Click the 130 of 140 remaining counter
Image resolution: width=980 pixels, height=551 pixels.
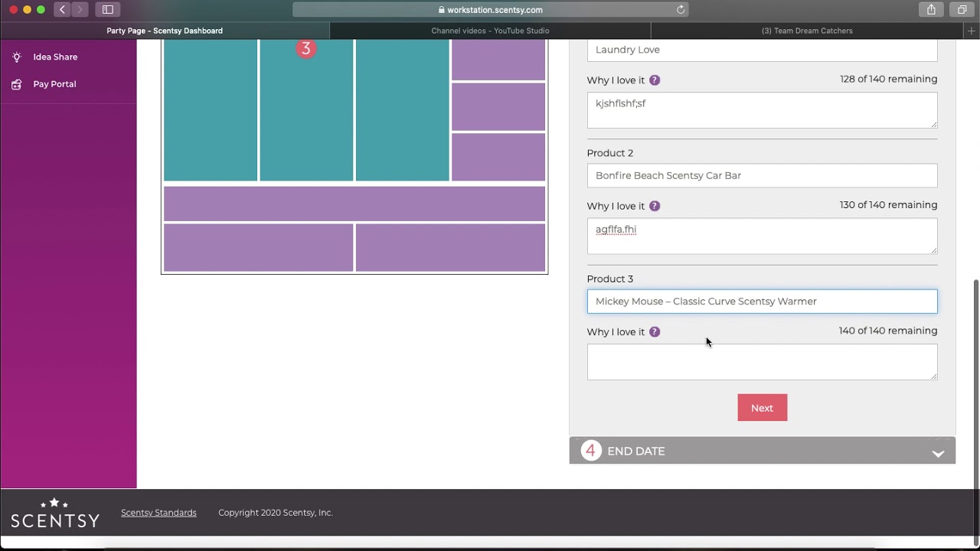coord(888,205)
